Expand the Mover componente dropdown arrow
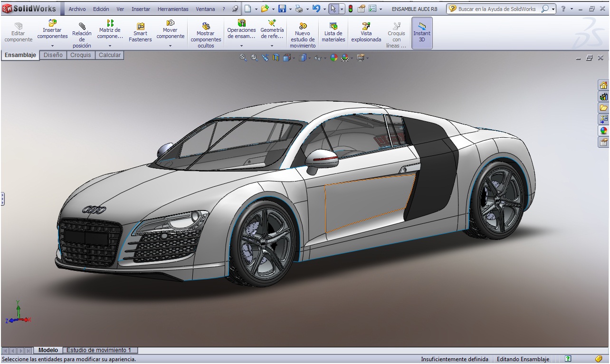 pyautogui.click(x=171, y=46)
